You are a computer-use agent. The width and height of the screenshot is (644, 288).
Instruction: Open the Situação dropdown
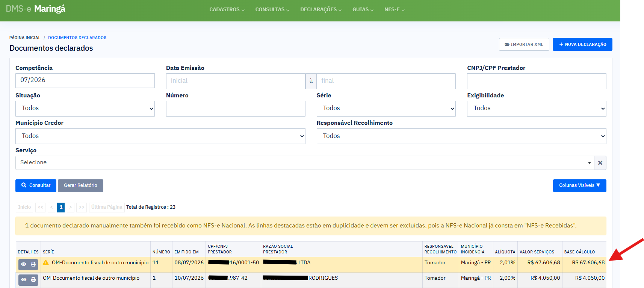85,109
